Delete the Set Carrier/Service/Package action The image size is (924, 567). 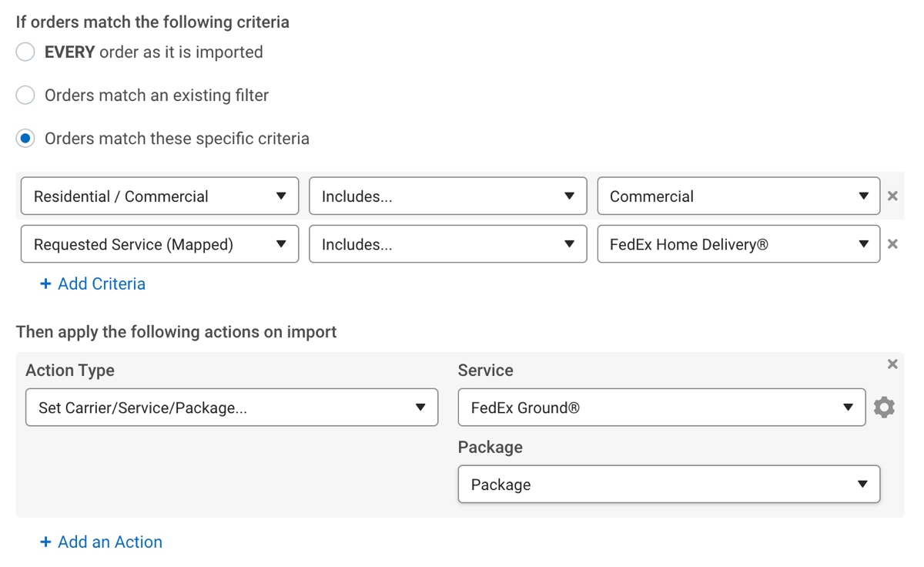coord(892,364)
